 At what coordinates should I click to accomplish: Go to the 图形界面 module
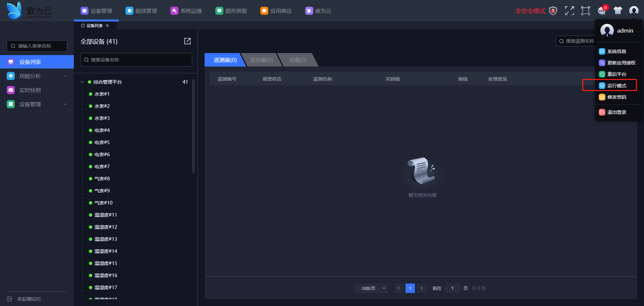pos(231,11)
